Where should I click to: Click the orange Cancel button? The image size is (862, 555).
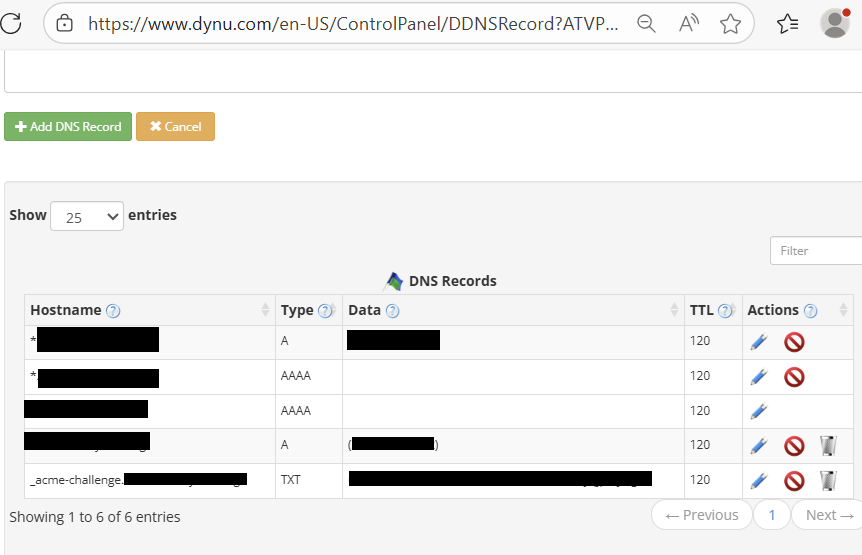pyautogui.click(x=175, y=127)
